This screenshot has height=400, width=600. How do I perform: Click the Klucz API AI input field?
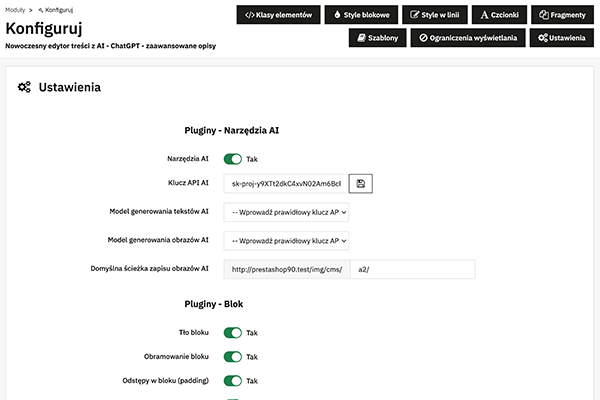(x=286, y=184)
